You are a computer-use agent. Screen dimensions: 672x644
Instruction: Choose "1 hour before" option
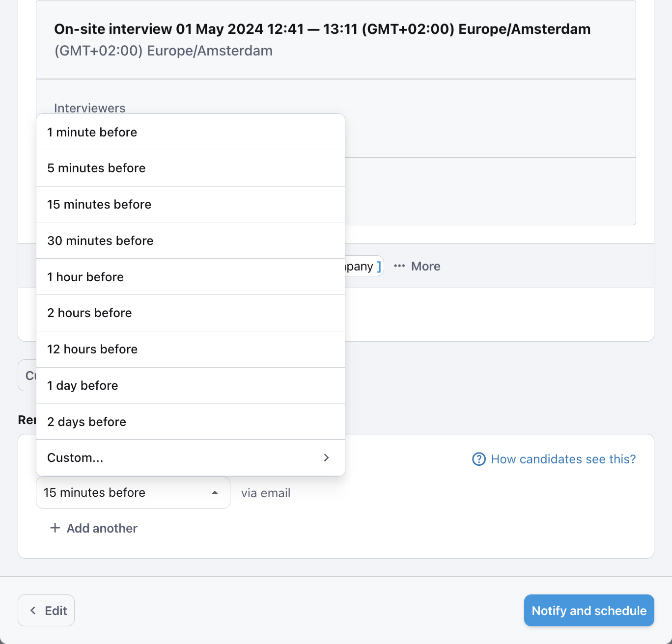coord(191,277)
